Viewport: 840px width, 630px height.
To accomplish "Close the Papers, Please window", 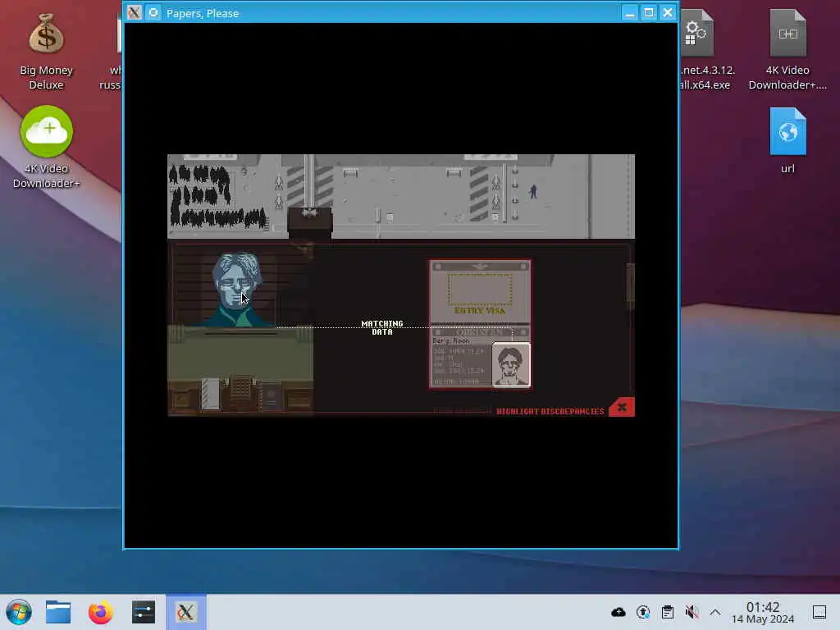I will tap(668, 13).
